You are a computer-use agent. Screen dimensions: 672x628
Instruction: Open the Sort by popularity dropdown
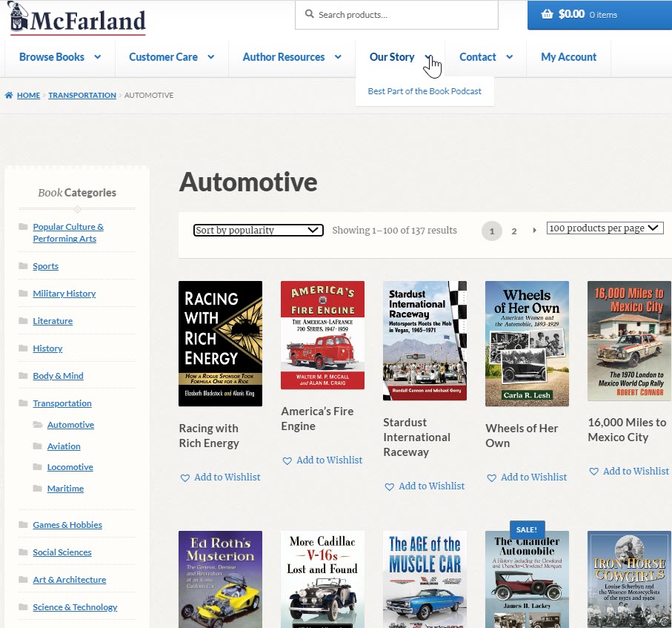(259, 231)
